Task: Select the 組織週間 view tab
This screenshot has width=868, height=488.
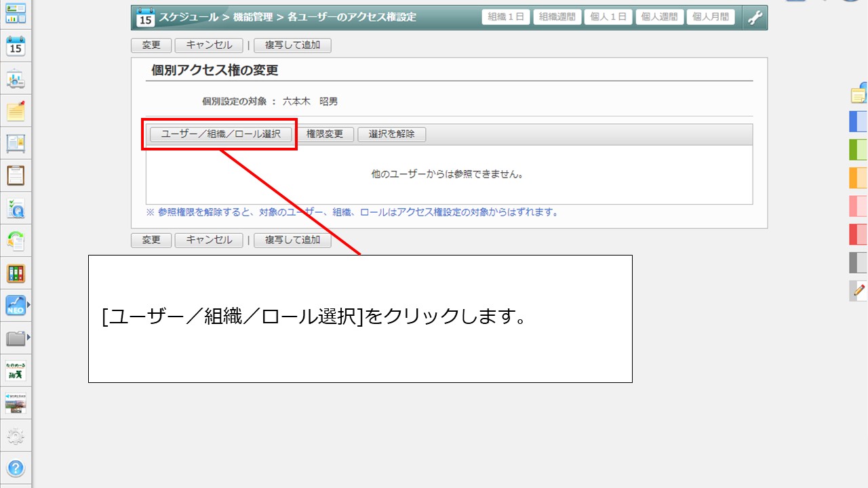Action: 556,18
